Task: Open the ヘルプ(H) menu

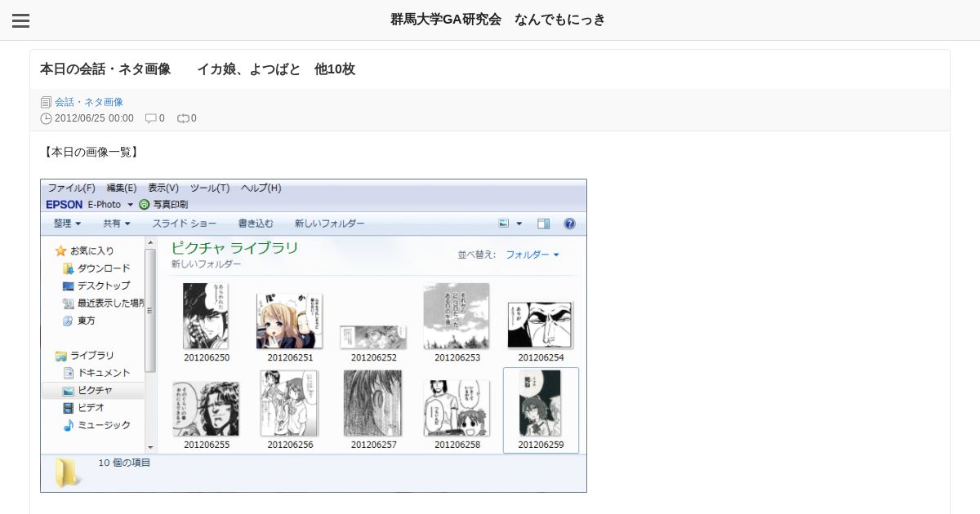Action: [261, 188]
